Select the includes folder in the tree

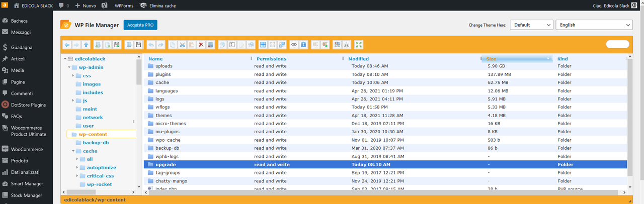93,92
